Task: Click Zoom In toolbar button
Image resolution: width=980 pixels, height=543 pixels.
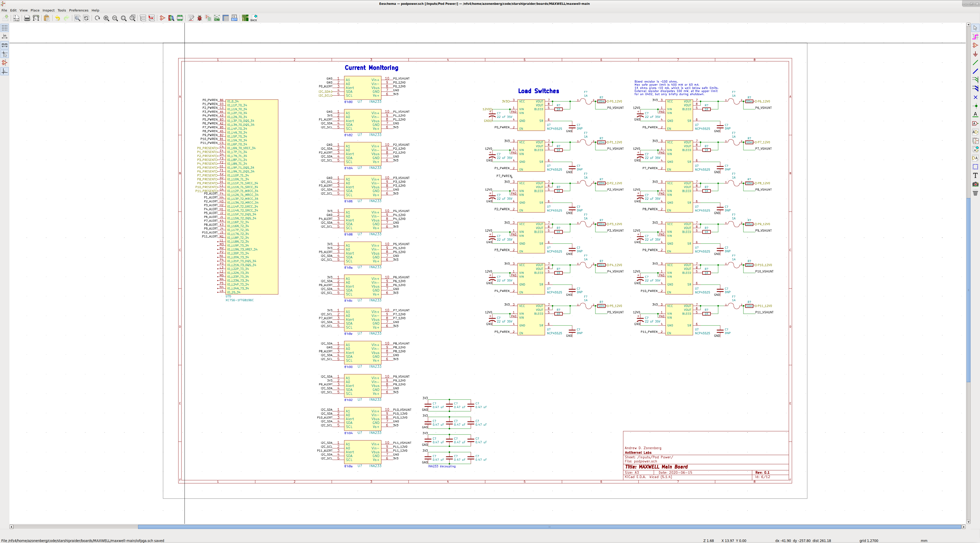Action: click(106, 18)
